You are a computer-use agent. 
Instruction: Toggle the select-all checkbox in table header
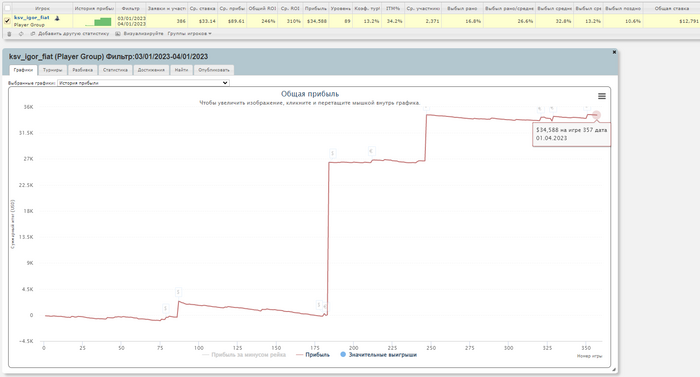(7, 8)
